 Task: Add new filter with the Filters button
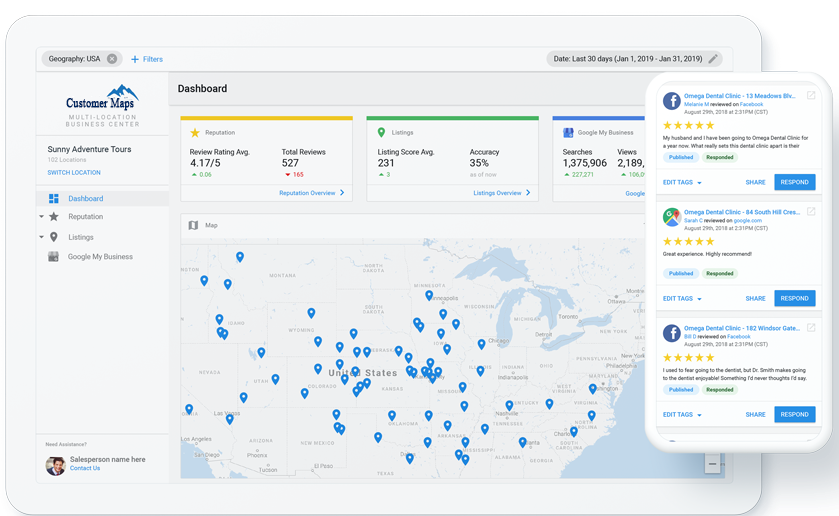146,59
